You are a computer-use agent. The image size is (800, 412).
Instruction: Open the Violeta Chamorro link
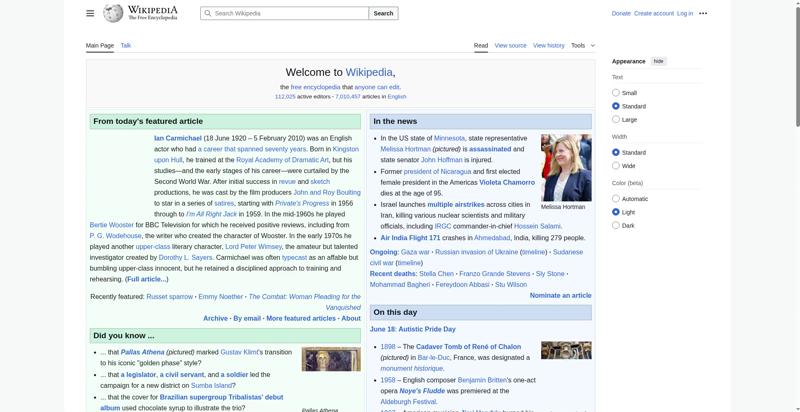point(507,182)
